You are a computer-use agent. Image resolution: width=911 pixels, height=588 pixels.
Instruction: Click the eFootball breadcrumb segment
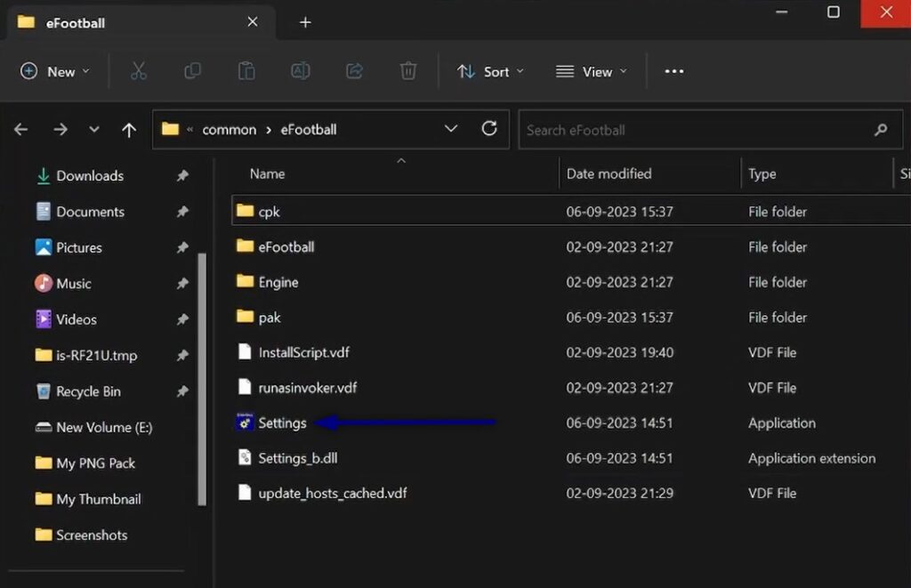click(x=309, y=130)
